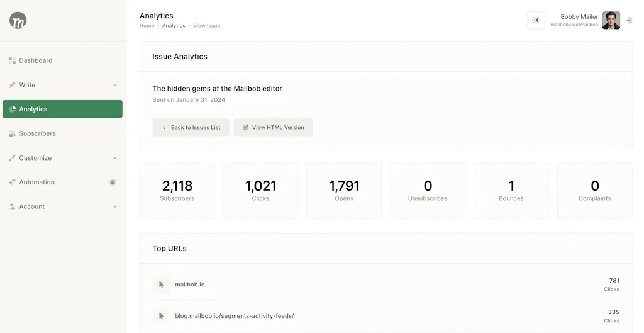
Task: Select Subscribers in the sidebar
Action: [37, 133]
